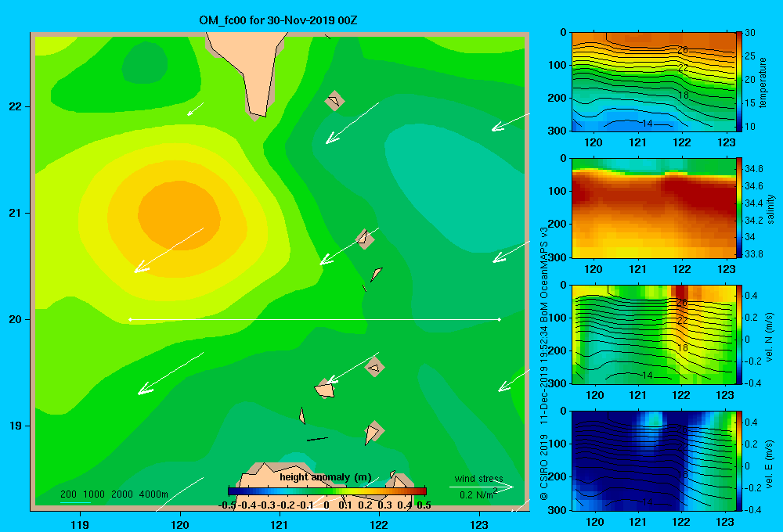The image size is (783, 532).
Task: Click the '4000m' bathymetry legend label
Action: [x=153, y=494]
